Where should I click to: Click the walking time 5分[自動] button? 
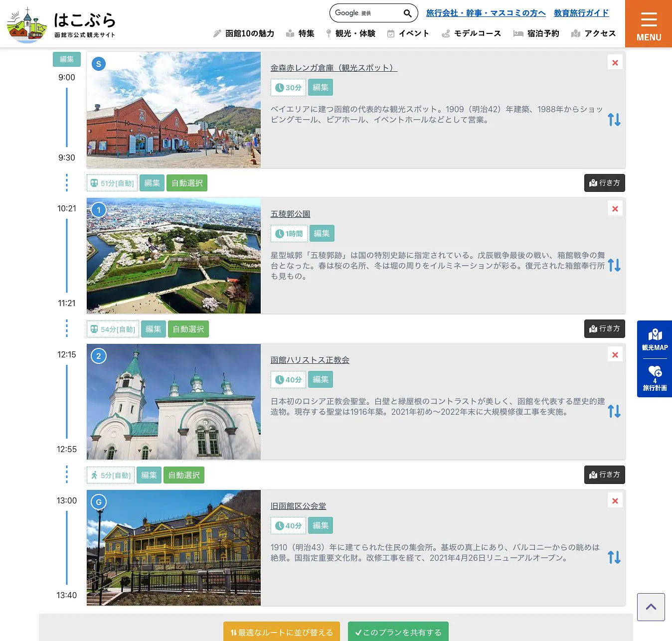click(110, 475)
